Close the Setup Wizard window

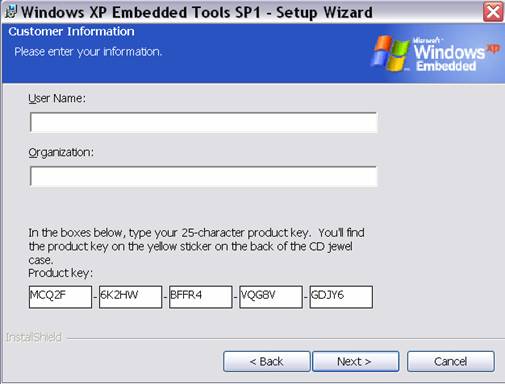tap(493, 12)
